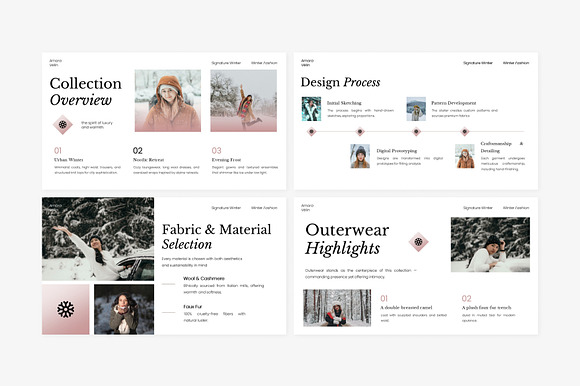Click the 'Fabric & Material Selection' title
The width and height of the screenshot is (580, 386).
click(x=216, y=237)
